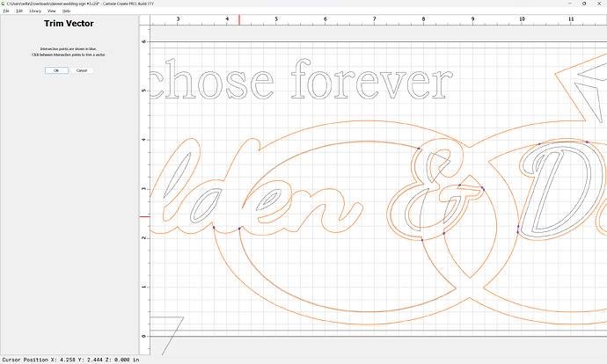Open the Help menu
The image size is (607, 364).
tap(67, 11)
